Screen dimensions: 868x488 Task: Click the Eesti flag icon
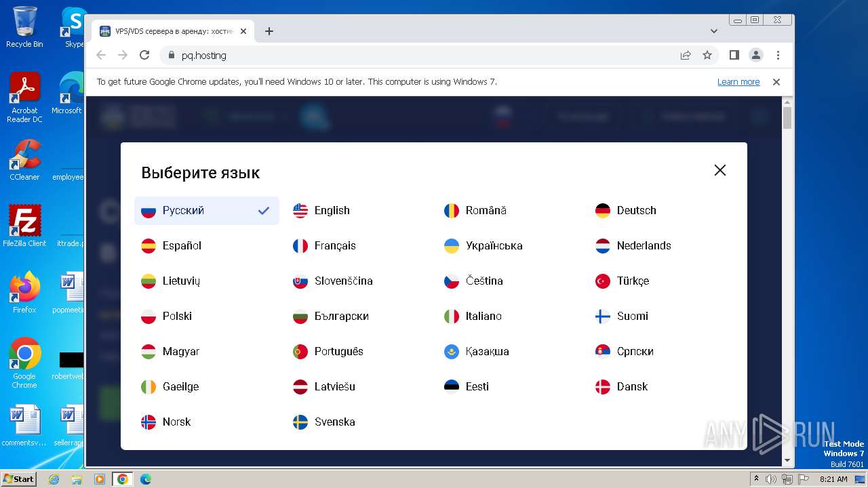click(452, 387)
